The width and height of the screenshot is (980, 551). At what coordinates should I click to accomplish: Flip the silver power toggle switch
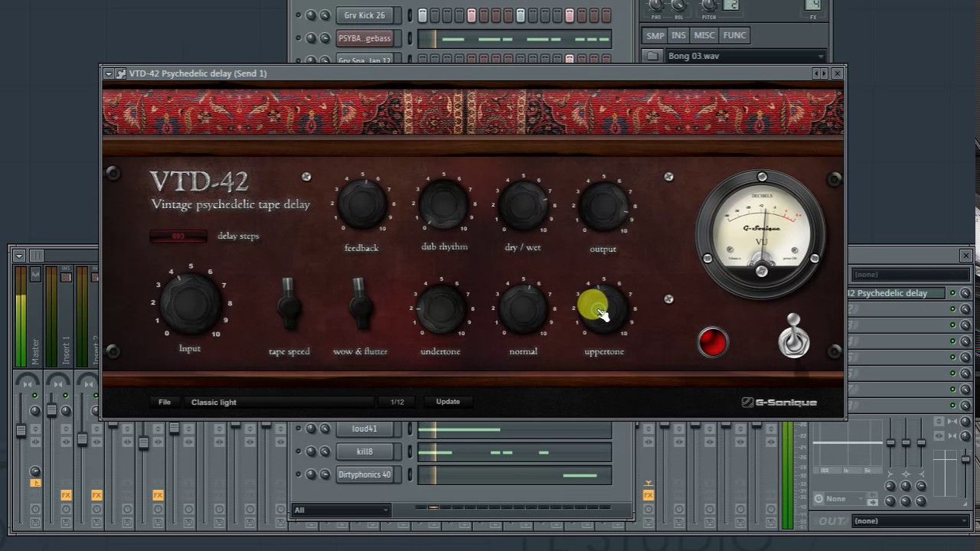tap(794, 336)
